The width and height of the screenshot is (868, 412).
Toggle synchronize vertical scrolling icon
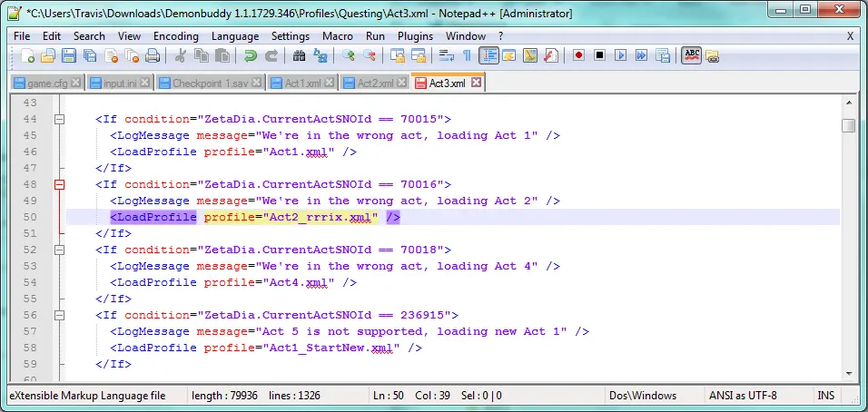pyautogui.click(x=398, y=55)
